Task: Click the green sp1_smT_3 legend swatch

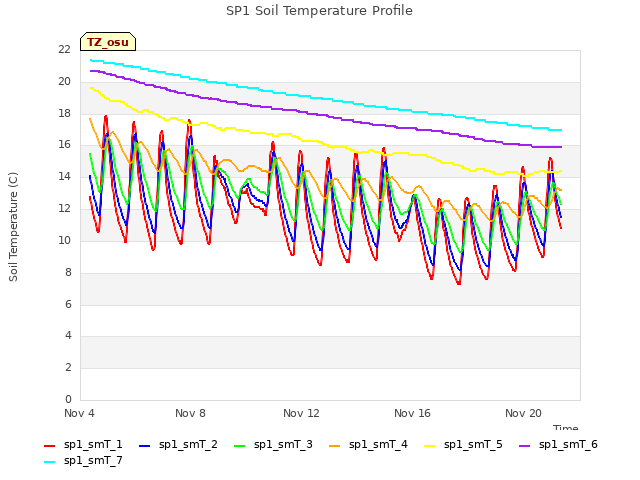Action: coord(240,446)
